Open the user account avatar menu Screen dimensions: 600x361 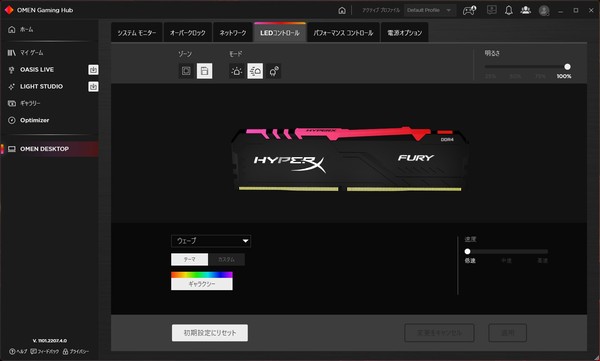pyautogui.click(x=544, y=10)
